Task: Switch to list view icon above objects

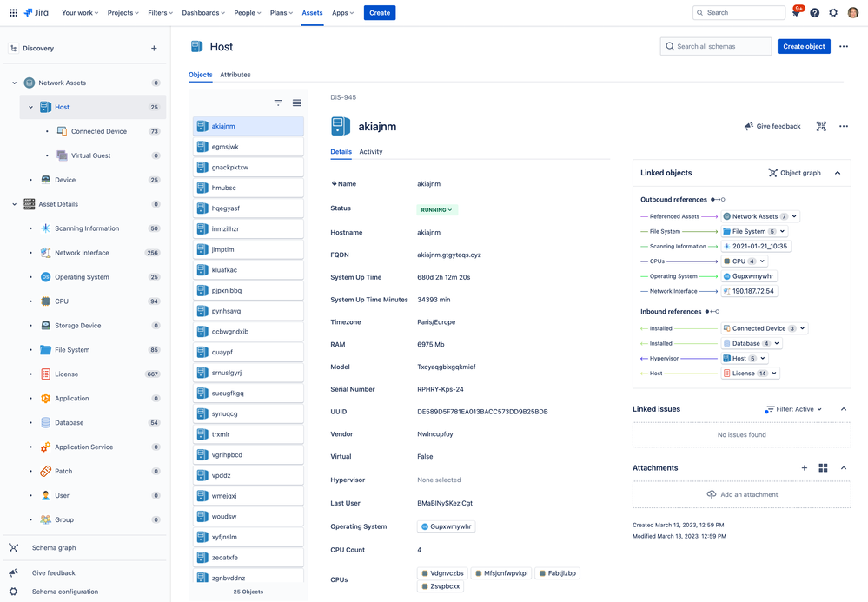Action: (x=296, y=103)
